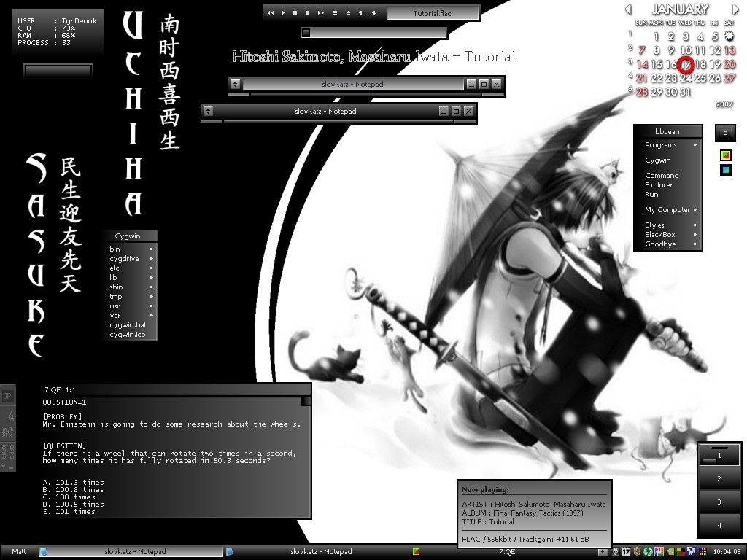Viewport: 747px width, 560px height.
Task: Skip to the previous track in player
Action: pos(271,13)
